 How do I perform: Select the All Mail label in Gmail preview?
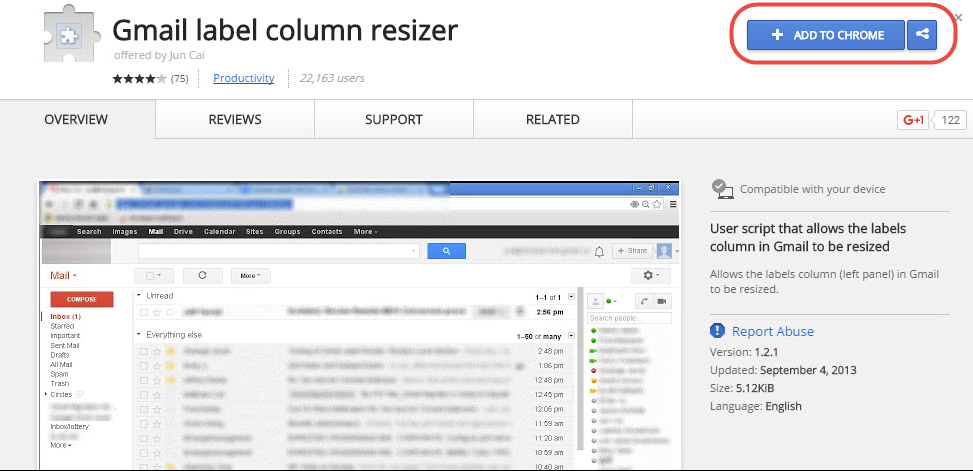click(61, 365)
